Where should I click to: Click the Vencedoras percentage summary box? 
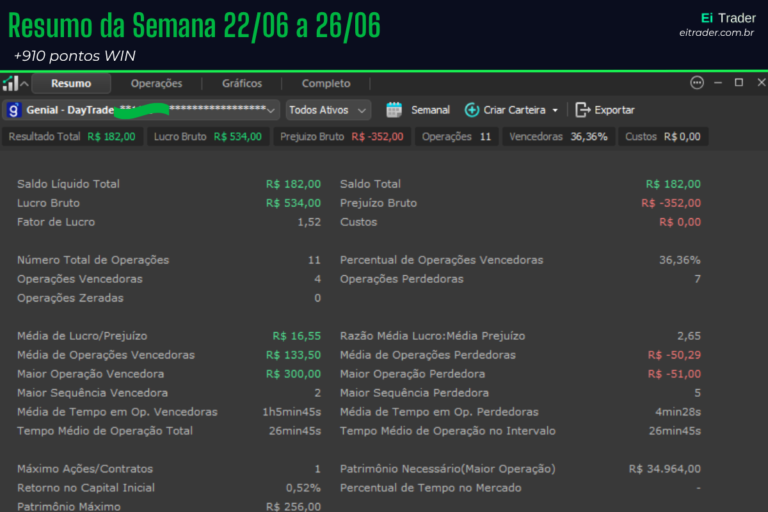pyautogui.click(x=558, y=137)
